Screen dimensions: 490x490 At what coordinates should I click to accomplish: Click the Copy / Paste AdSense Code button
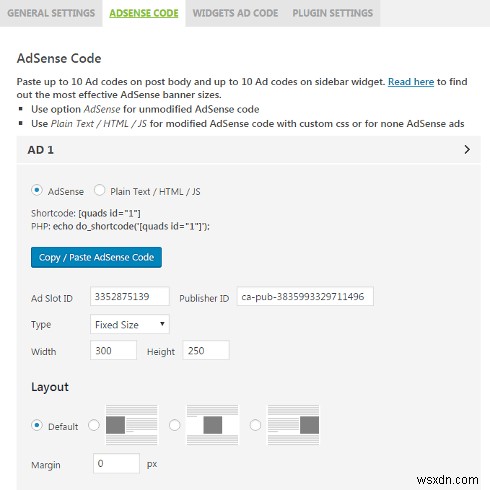click(x=96, y=257)
